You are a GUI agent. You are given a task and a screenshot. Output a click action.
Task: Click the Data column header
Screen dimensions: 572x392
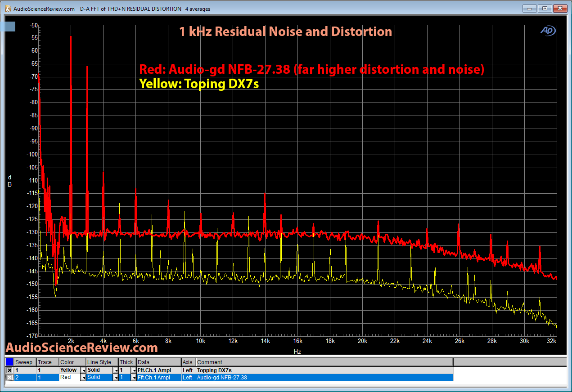pos(159,362)
